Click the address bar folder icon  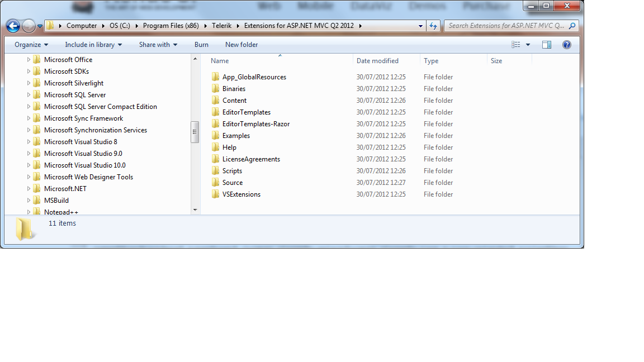coord(50,26)
